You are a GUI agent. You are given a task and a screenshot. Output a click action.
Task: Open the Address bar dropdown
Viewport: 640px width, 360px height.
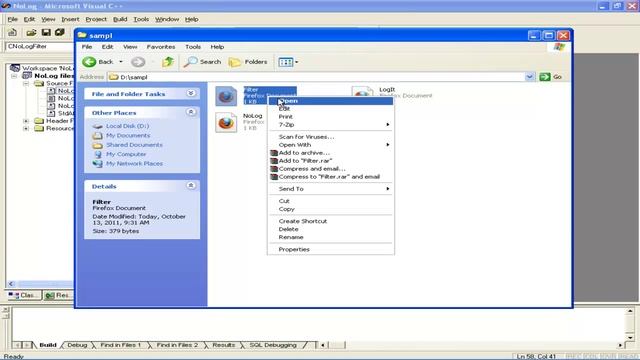[529, 77]
